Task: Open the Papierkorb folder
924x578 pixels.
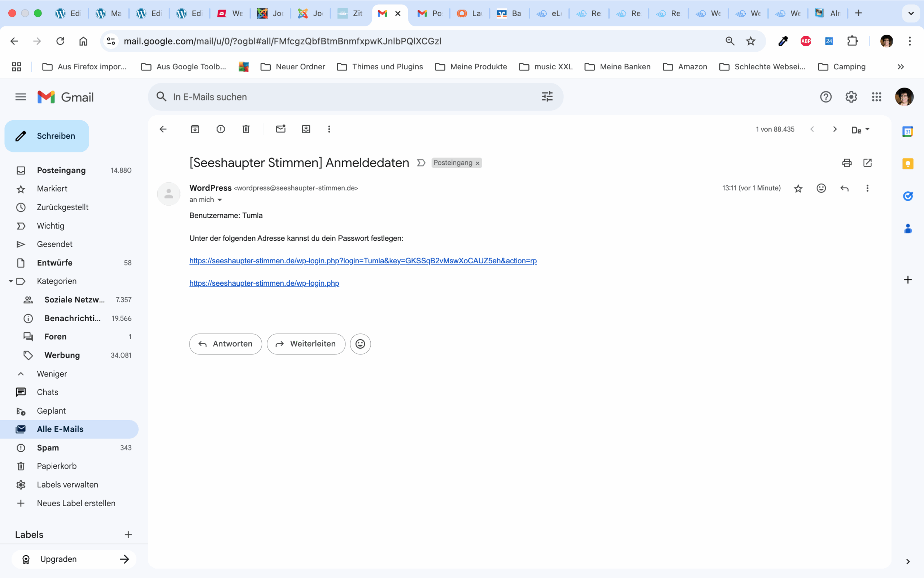Action: click(x=69, y=466)
